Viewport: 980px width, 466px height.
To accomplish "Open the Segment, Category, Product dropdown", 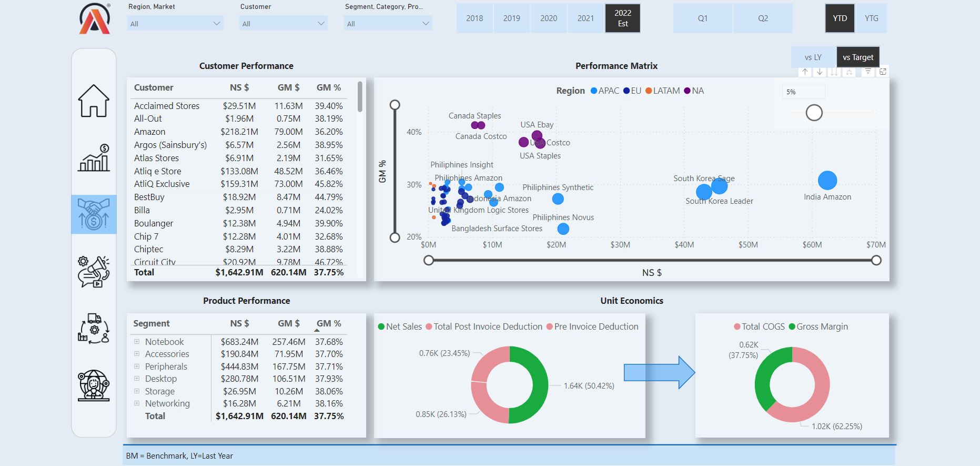I will coord(388,24).
